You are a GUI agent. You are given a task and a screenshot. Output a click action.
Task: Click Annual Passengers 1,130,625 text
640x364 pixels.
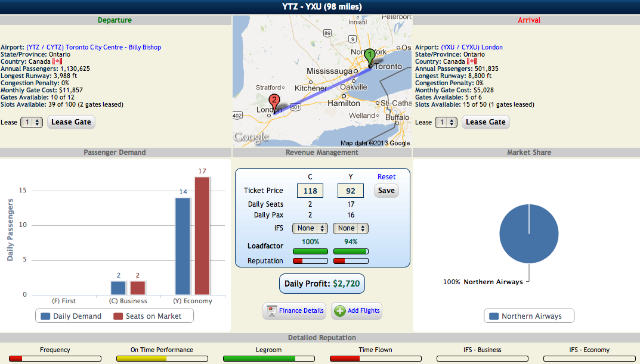tap(45, 69)
